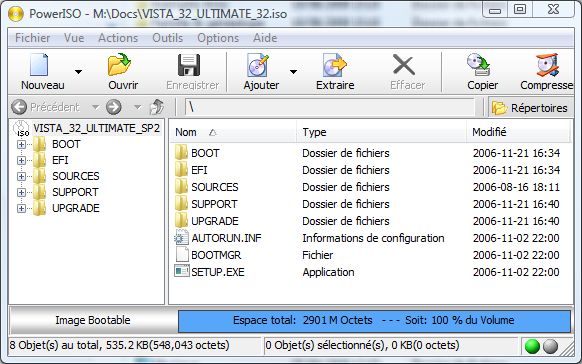This screenshot has width=582, height=364.
Task: Click the Espace total capacity bar
Action: (x=374, y=320)
